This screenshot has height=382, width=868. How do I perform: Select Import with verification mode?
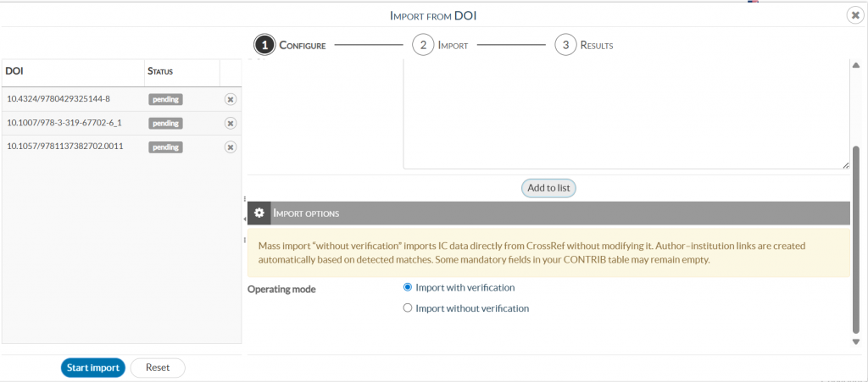coord(408,287)
